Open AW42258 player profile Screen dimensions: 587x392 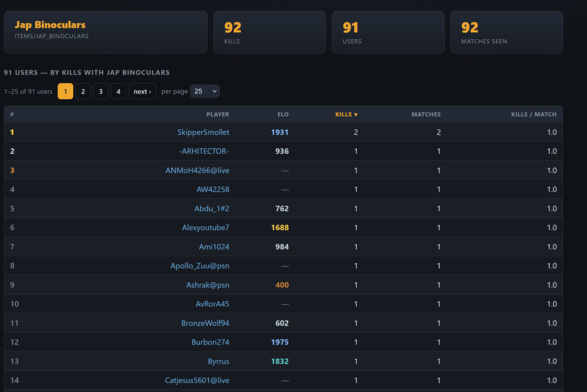click(213, 190)
